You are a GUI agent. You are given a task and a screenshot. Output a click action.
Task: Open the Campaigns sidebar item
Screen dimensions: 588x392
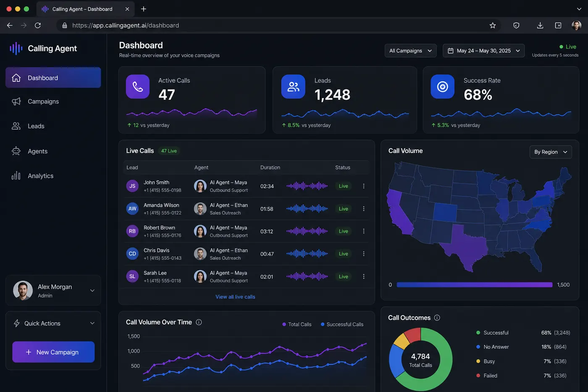pos(53,101)
